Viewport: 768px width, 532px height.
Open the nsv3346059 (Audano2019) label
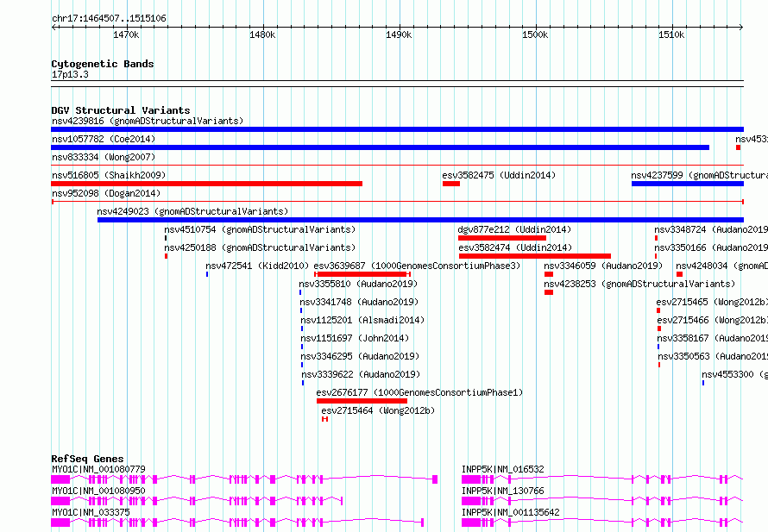coord(603,266)
